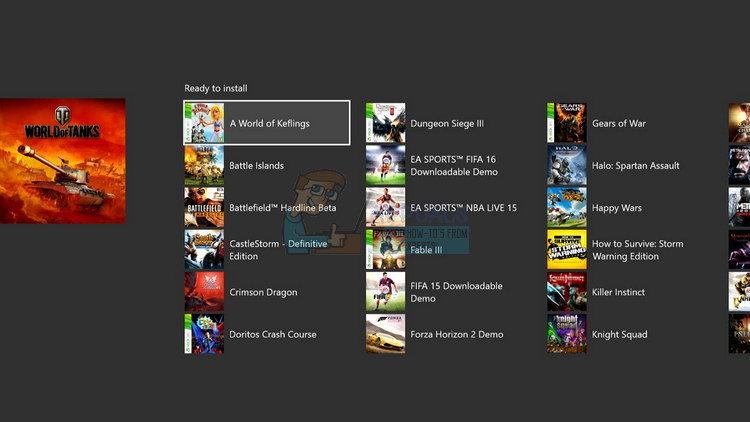
Task: Click Halo: Spartan Assault cover art
Action: coord(567,166)
